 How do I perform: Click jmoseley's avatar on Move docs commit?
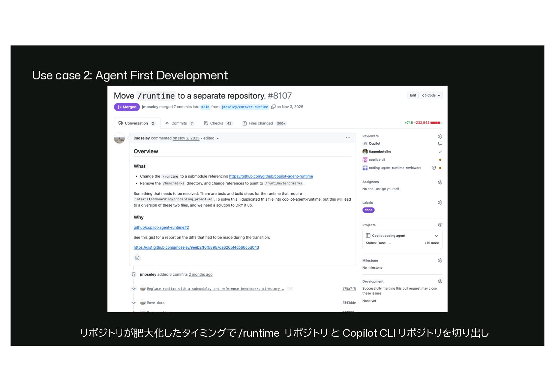pyautogui.click(x=143, y=303)
